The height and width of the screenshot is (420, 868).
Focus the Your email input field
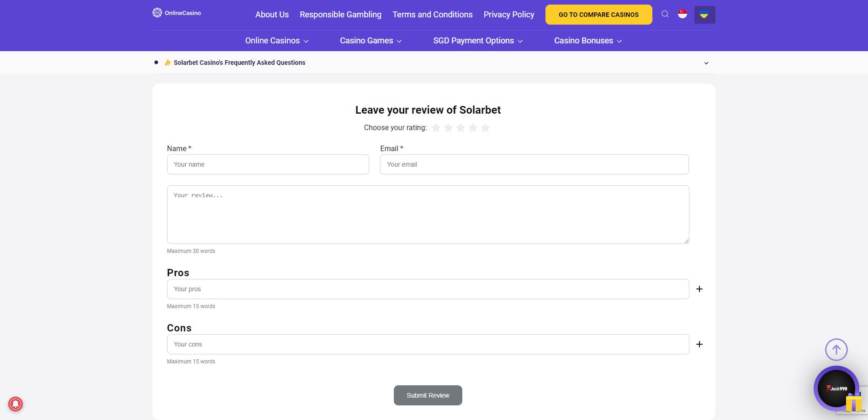(534, 164)
